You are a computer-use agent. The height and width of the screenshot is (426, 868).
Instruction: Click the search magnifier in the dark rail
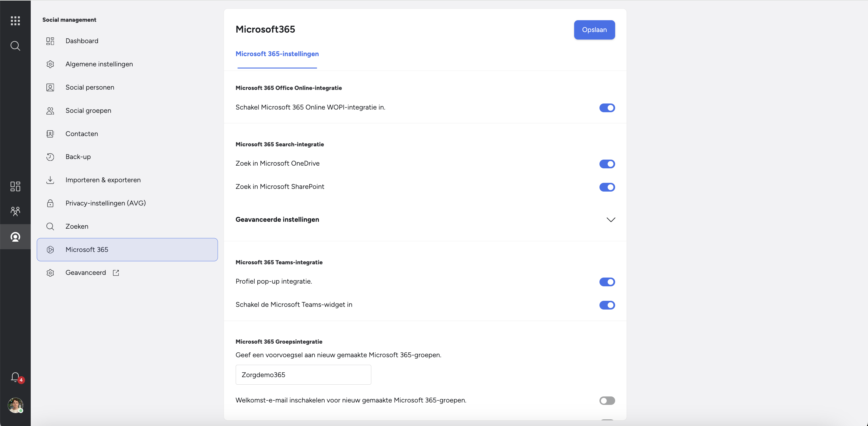(x=15, y=46)
